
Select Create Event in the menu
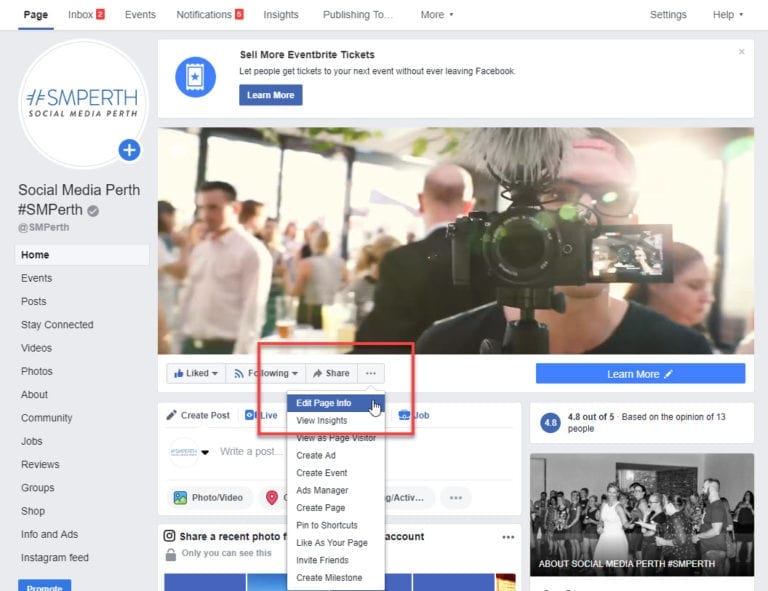[x=336, y=473]
